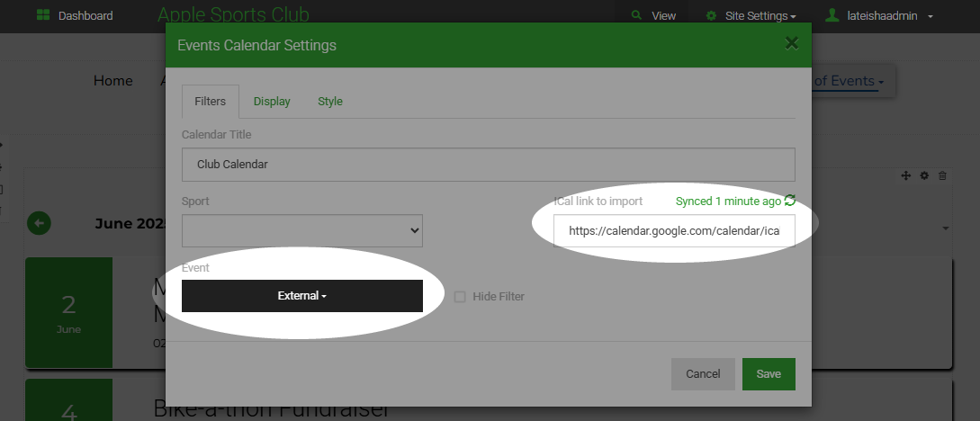This screenshot has width=980, height=421.
Task: Open the calendar widget gear settings
Action: (924, 175)
